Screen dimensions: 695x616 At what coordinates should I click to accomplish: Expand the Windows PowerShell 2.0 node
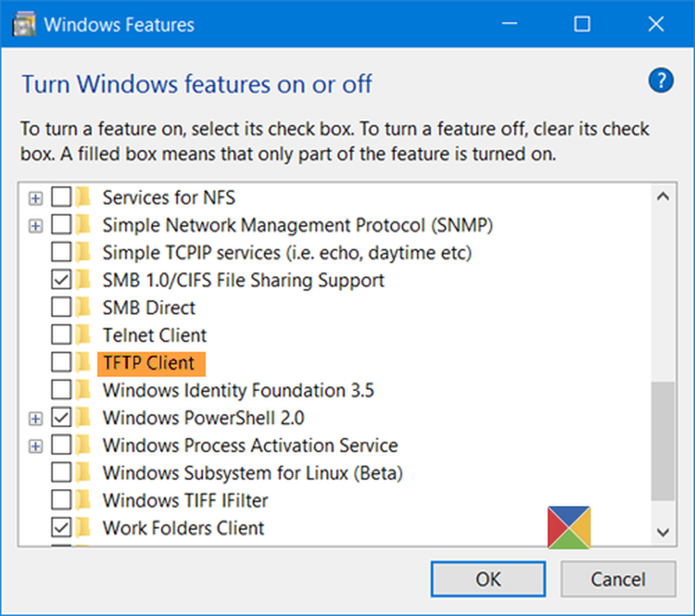[x=35, y=419]
